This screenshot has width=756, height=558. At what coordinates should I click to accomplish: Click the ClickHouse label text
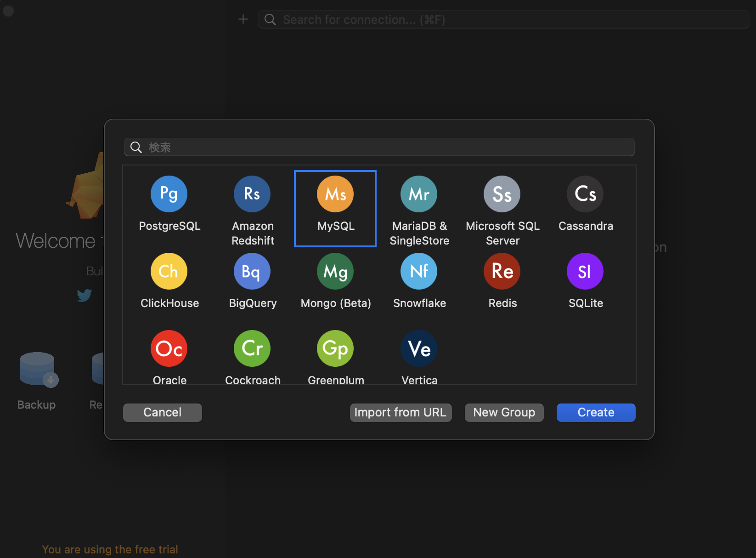(x=169, y=303)
